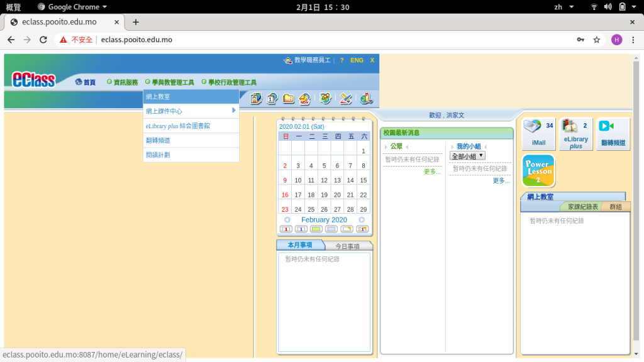The image size is (644, 362).
Task: Open the 翻轉頻道 video channel shortcut
Action: tap(613, 133)
